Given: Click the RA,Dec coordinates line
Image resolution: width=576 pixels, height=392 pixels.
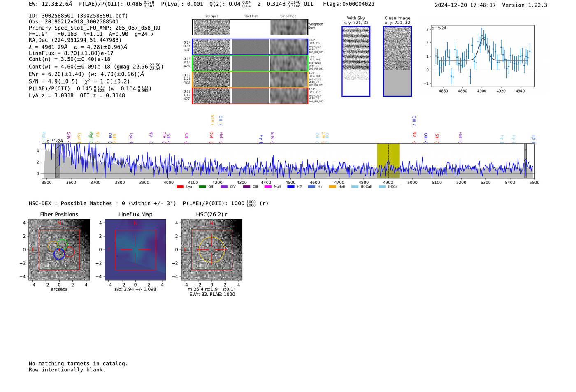Looking at the screenshot, I should click(75, 40).
